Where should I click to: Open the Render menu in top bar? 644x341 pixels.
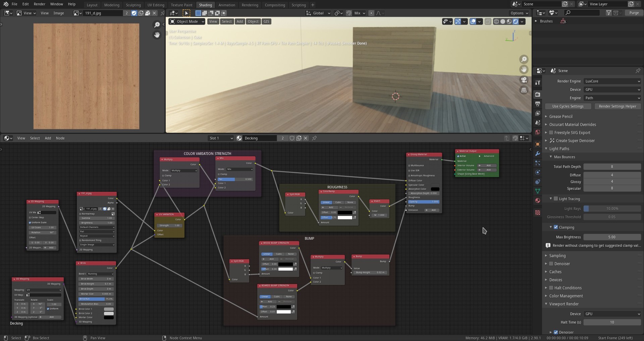(40, 4)
